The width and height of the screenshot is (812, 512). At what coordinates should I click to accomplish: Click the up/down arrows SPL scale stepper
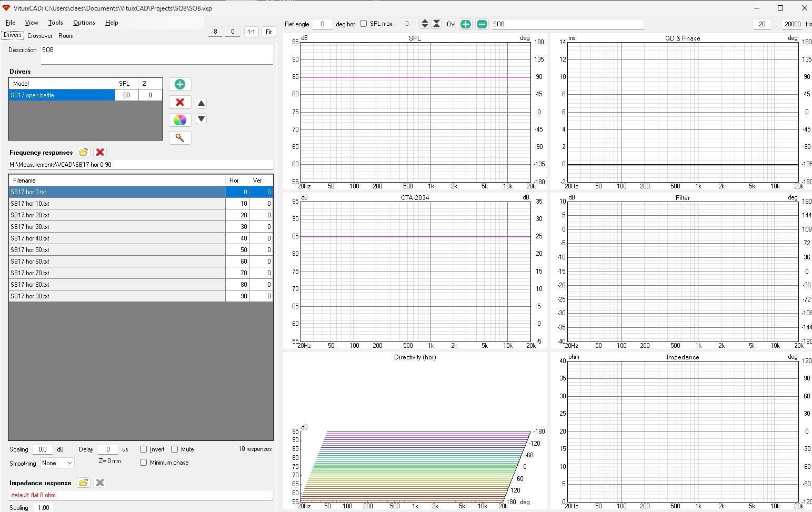point(425,24)
